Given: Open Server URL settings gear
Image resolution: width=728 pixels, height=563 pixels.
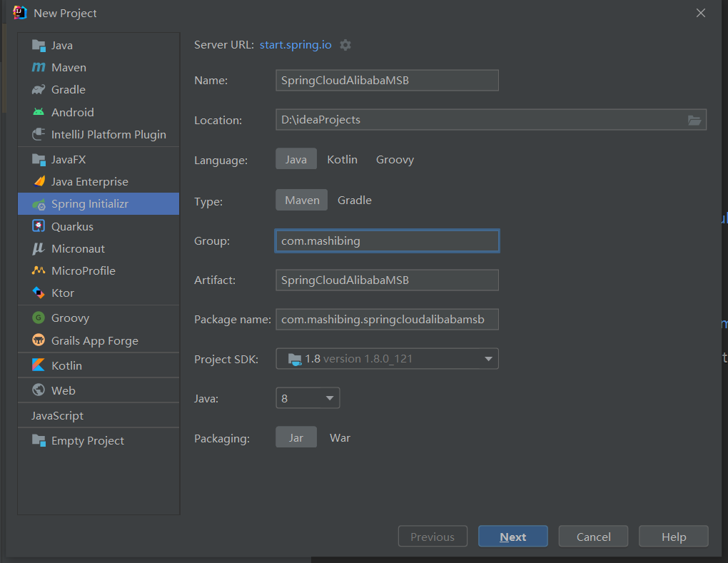Looking at the screenshot, I should [345, 45].
